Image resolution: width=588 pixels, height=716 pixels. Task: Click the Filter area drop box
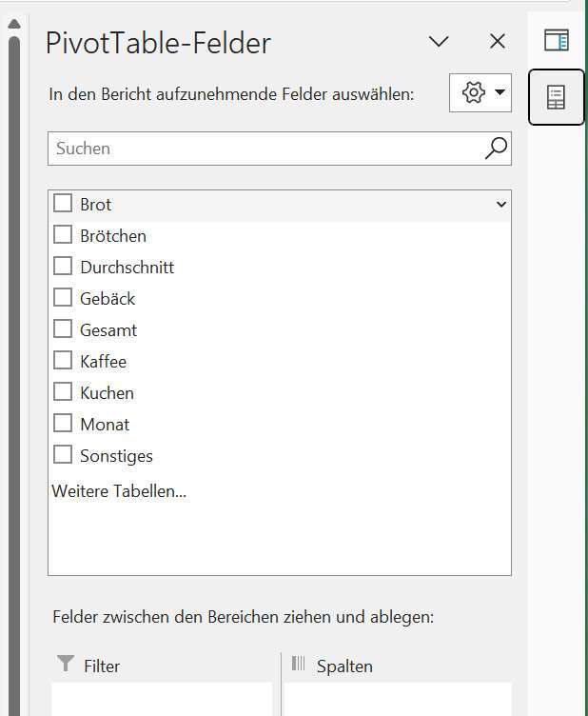(x=162, y=700)
